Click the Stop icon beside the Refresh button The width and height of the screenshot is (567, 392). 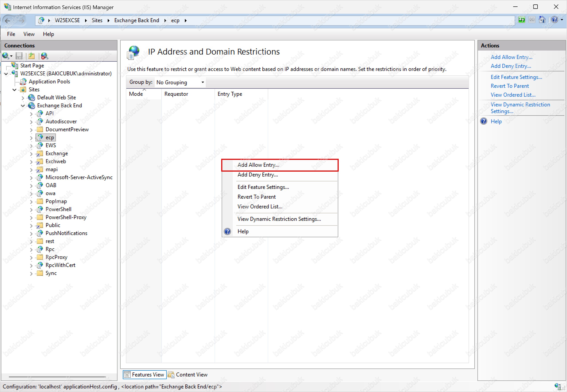point(532,20)
